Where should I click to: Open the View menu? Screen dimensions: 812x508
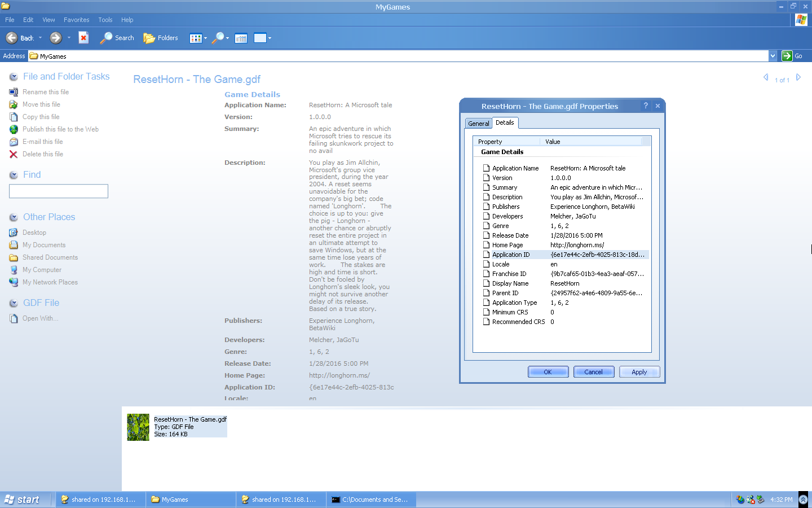click(49, 20)
